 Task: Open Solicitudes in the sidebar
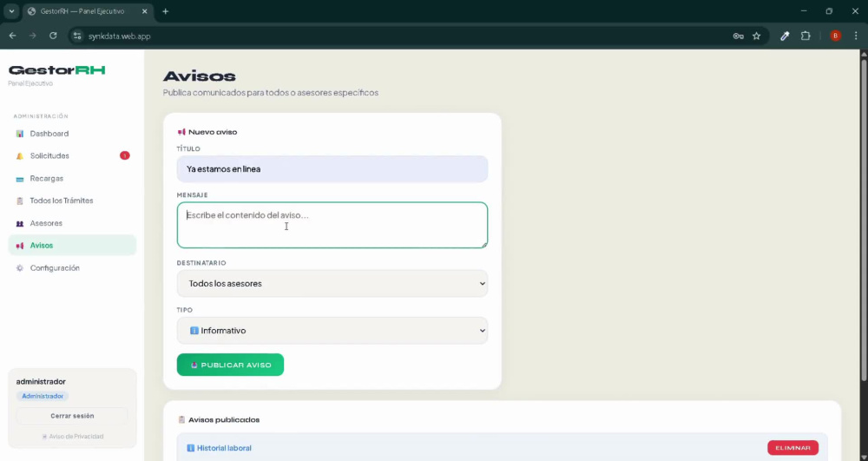pyautogui.click(x=72, y=156)
